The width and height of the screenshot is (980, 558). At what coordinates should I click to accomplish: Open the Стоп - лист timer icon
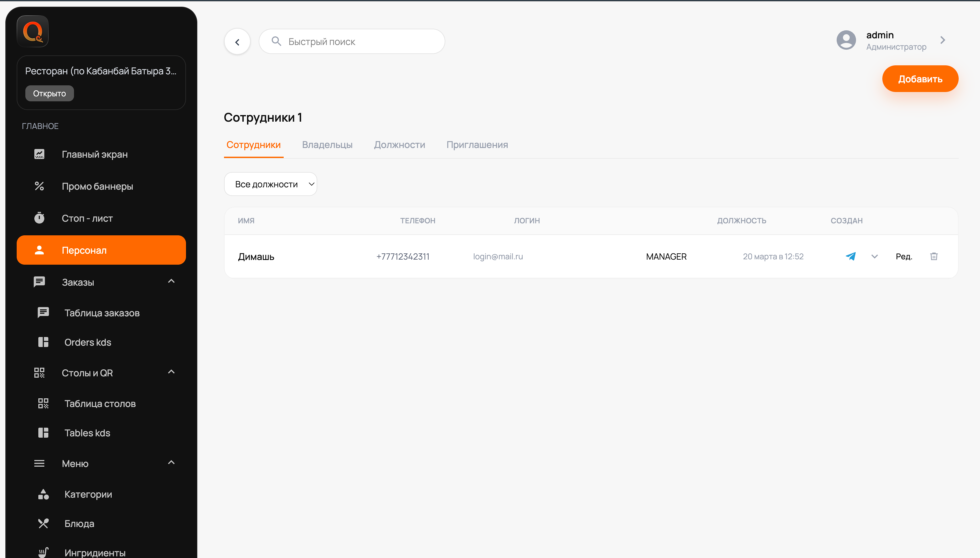pyautogui.click(x=39, y=218)
